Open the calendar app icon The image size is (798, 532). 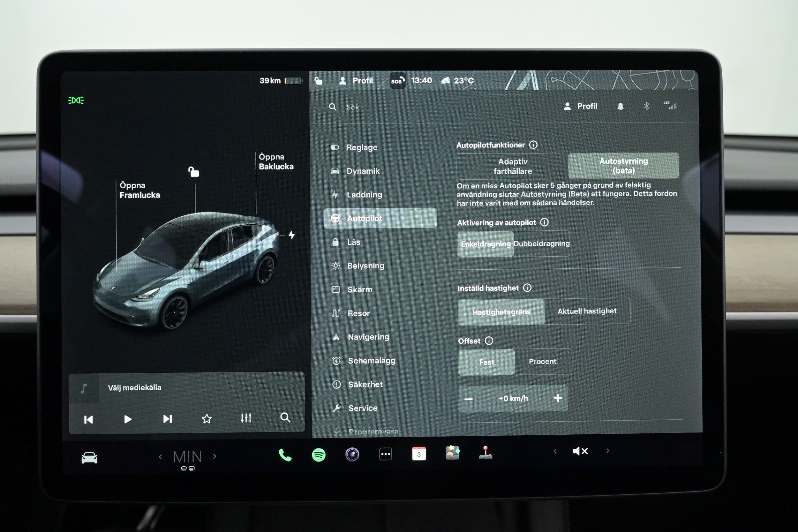click(x=419, y=453)
